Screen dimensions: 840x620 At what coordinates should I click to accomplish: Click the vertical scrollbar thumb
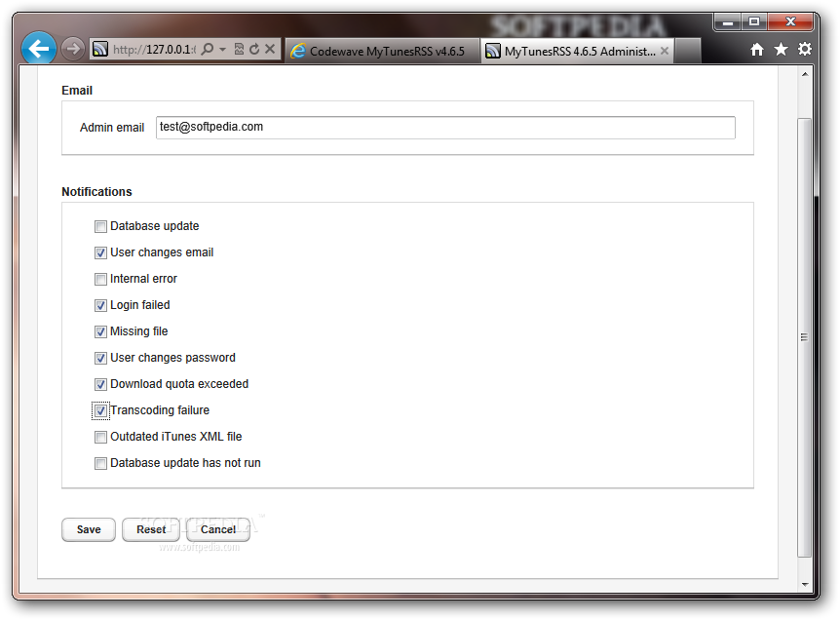click(x=805, y=337)
